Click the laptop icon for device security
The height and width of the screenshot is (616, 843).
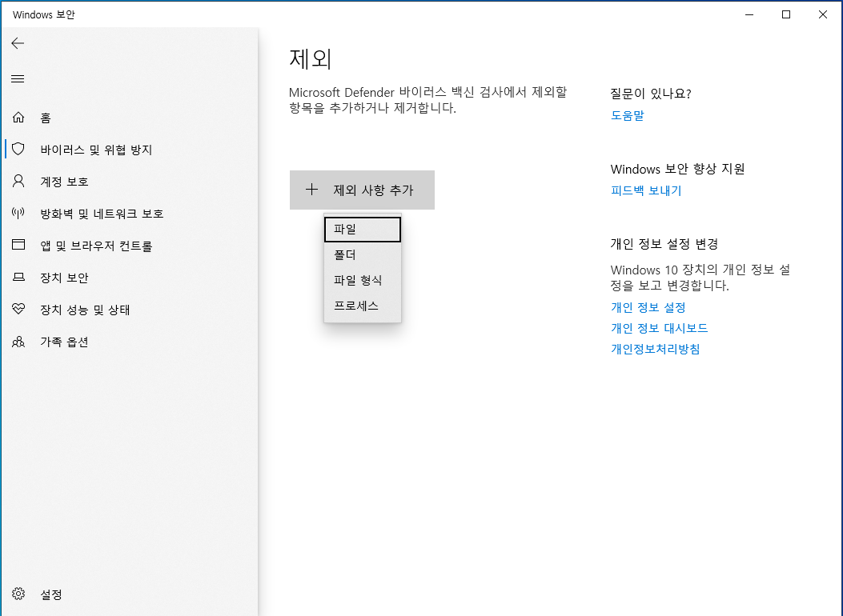pos(18,277)
